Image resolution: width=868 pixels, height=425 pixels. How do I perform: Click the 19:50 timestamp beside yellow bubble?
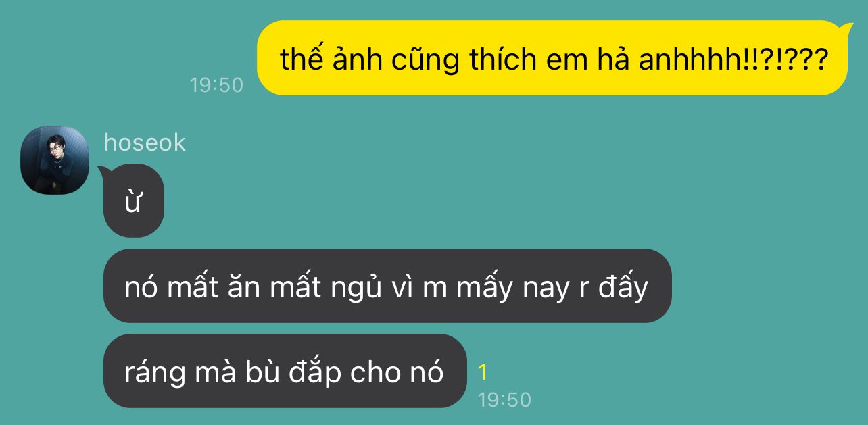(x=216, y=85)
